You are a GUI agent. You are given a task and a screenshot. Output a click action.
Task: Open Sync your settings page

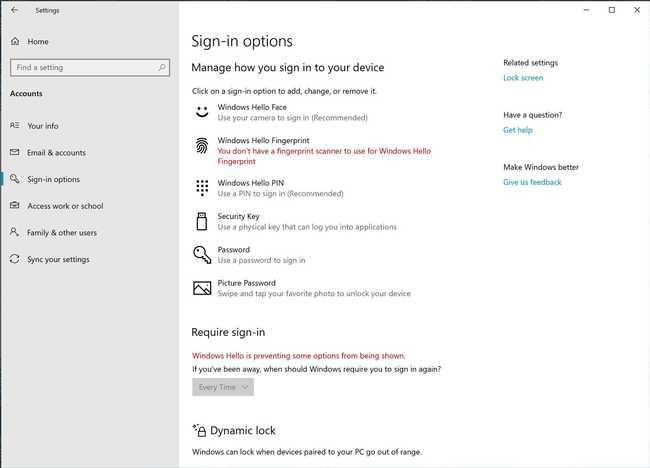click(x=58, y=259)
